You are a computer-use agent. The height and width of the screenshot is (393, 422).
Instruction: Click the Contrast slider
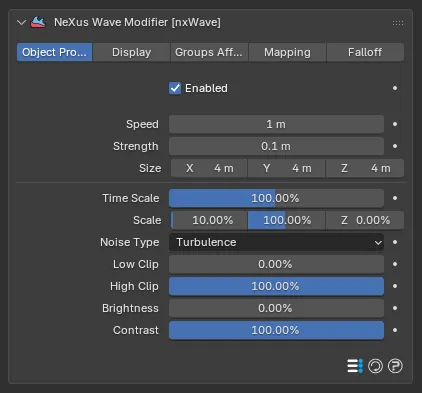tap(276, 330)
